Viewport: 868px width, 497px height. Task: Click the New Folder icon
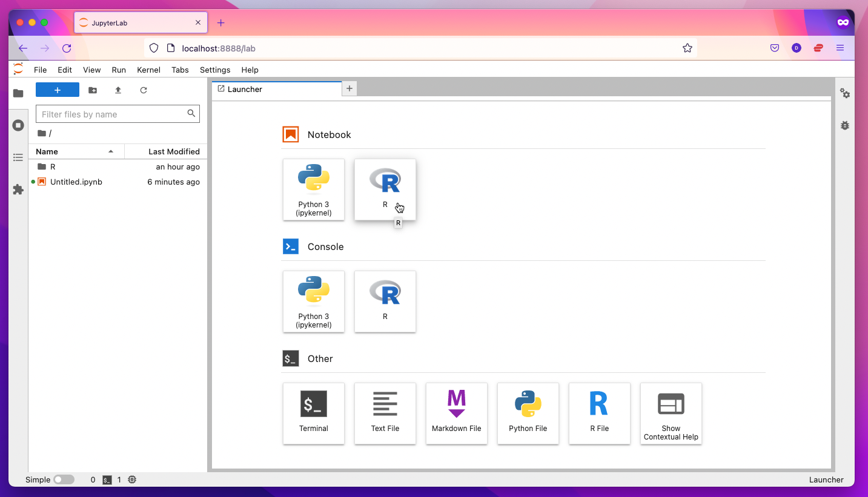[x=93, y=90]
